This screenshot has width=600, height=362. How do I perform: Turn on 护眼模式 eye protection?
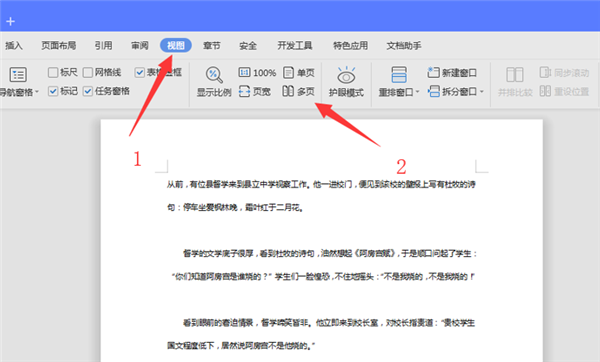click(x=346, y=82)
